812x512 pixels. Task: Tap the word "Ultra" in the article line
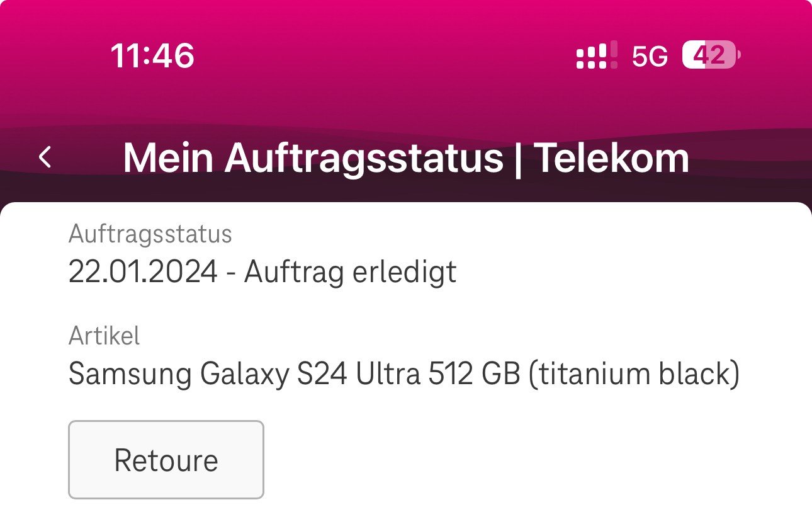pos(388,374)
